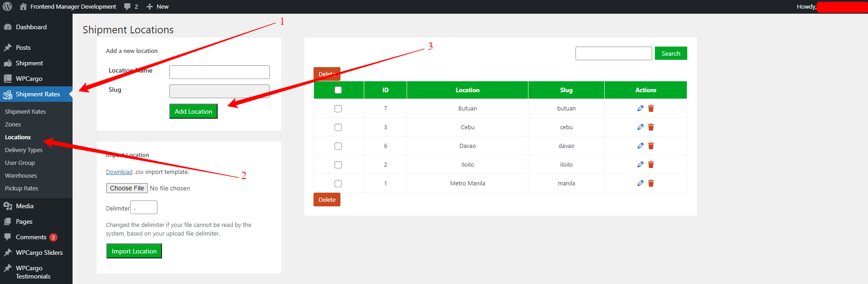Click the edit pencil icon for Butuan
Screen dimensions: 868x284
640,108
